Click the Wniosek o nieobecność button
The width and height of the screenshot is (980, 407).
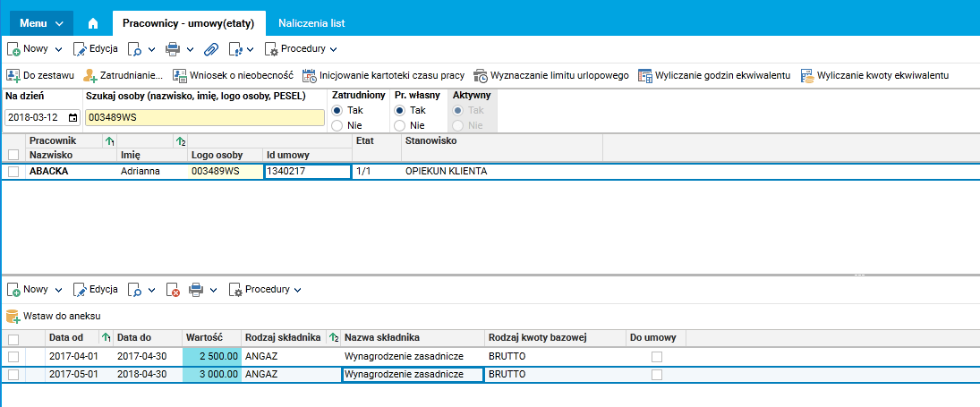click(233, 75)
